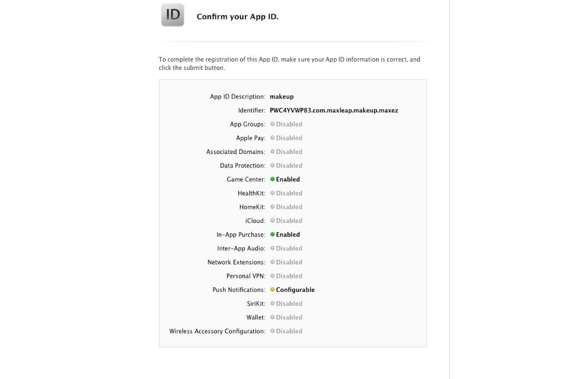Click the gray App Groups status dot

point(273,124)
